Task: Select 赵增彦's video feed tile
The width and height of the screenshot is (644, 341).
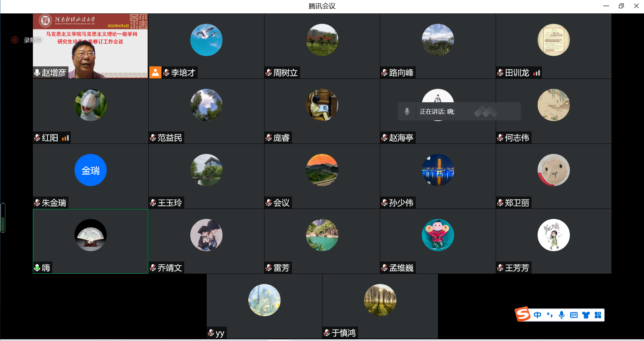Action: point(90,46)
